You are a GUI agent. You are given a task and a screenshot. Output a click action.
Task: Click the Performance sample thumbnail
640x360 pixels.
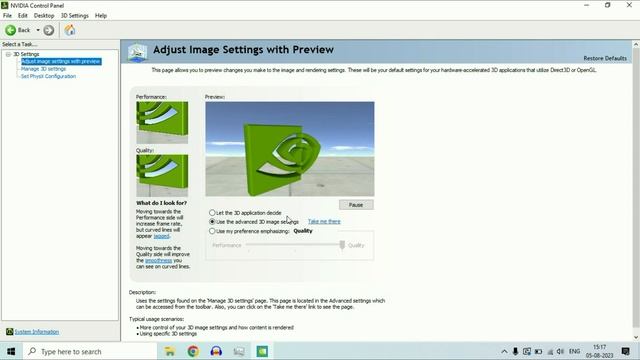pyautogui.click(x=162, y=122)
